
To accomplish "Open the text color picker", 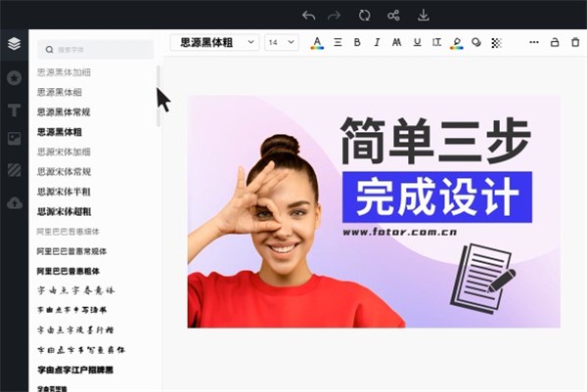I will [317, 43].
